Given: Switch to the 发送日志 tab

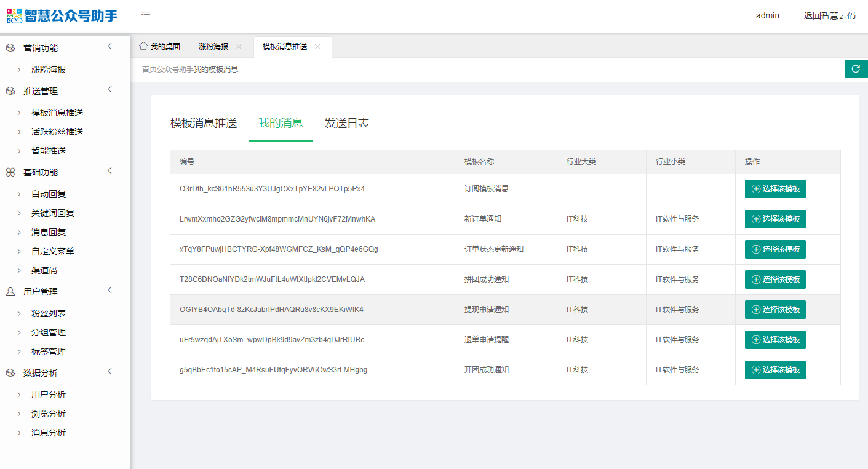Looking at the screenshot, I should tap(346, 123).
